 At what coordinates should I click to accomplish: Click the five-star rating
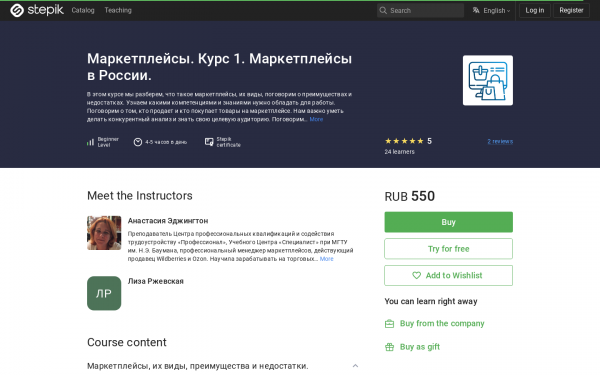point(404,141)
